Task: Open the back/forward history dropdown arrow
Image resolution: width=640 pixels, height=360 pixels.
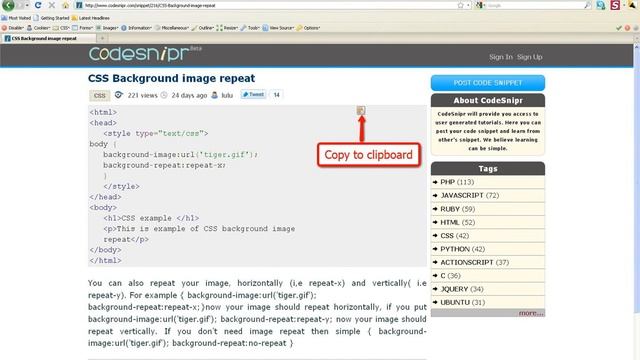Action: (x=27, y=5)
